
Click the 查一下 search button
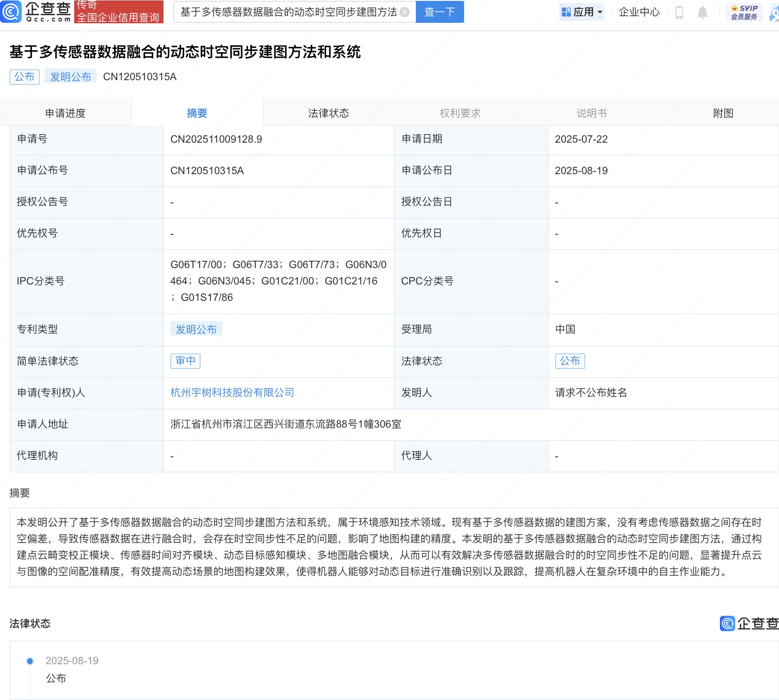point(440,12)
